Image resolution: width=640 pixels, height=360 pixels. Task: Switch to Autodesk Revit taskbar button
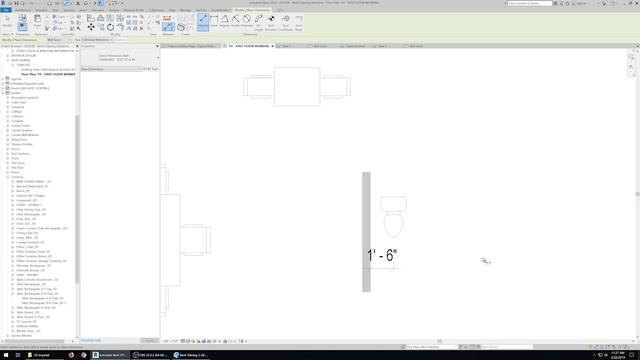[109, 355]
